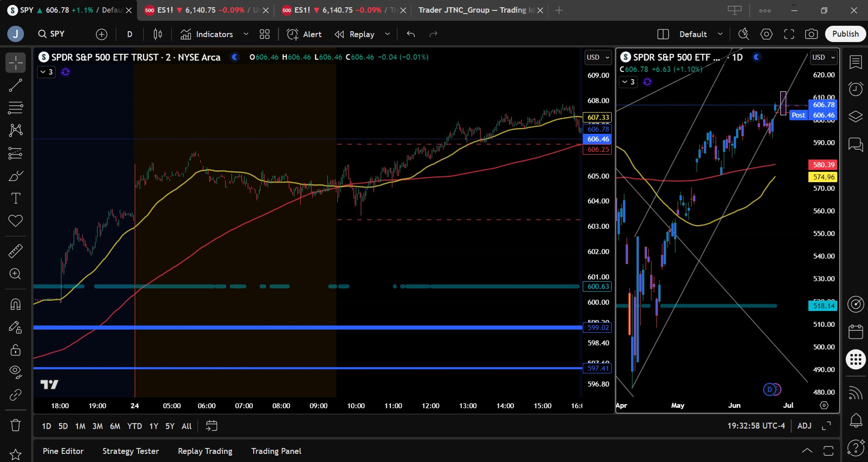Open daily chart price scale settings gear
This screenshot has height=462, width=868.
(x=824, y=405)
